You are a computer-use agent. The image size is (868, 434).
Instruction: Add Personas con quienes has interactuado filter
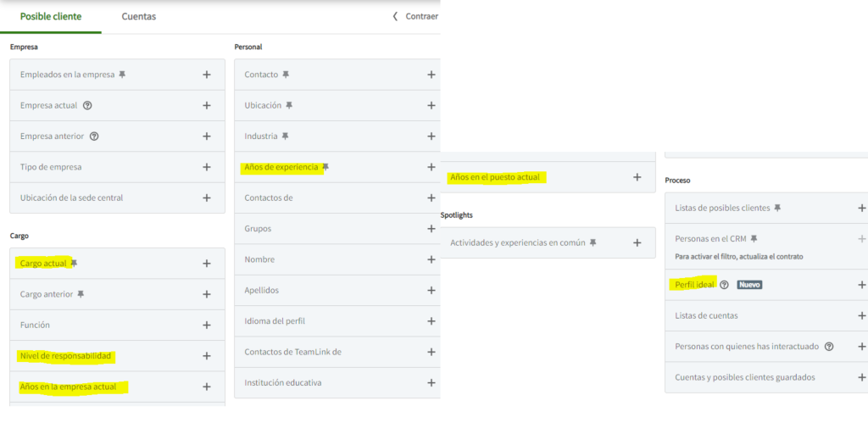click(x=861, y=347)
